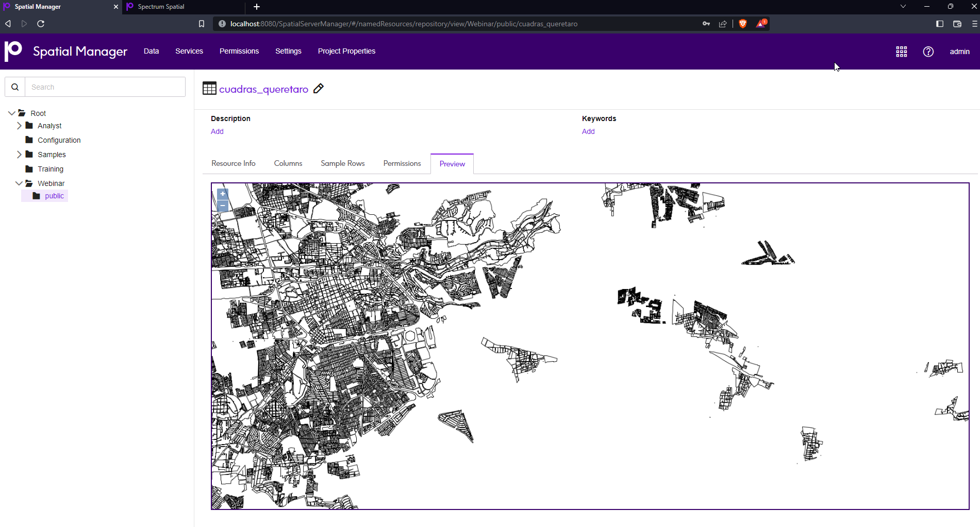Click the search magnifier icon
980x527 pixels.
(15, 87)
